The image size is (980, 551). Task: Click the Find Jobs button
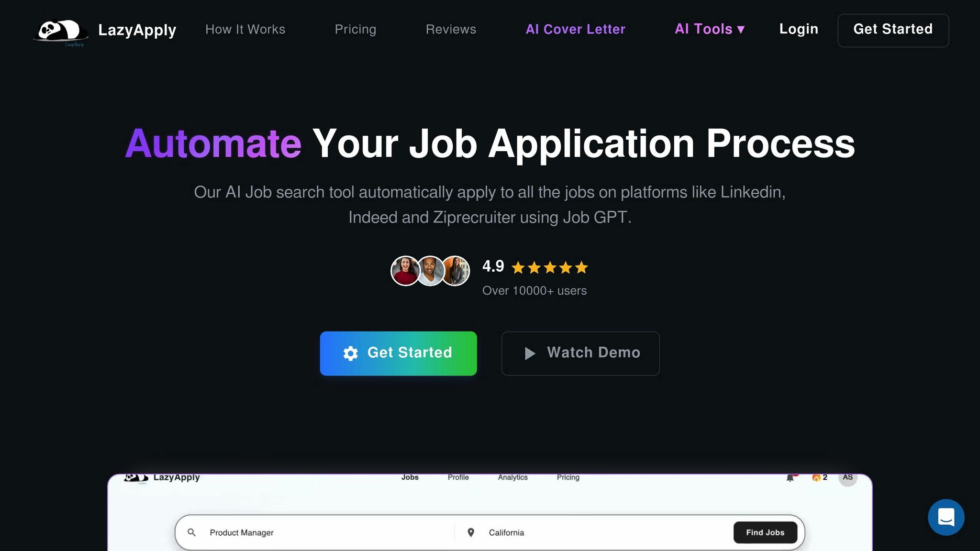pyautogui.click(x=765, y=532)
